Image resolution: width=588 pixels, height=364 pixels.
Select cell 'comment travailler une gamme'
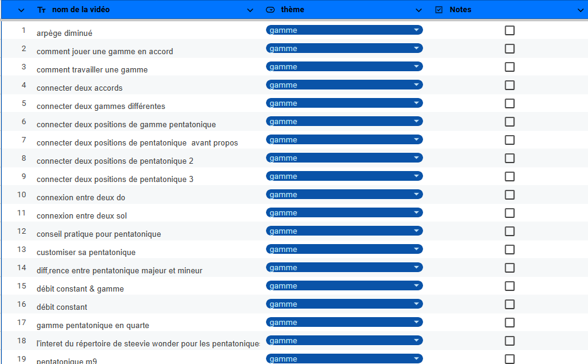[x=92, y=70]
